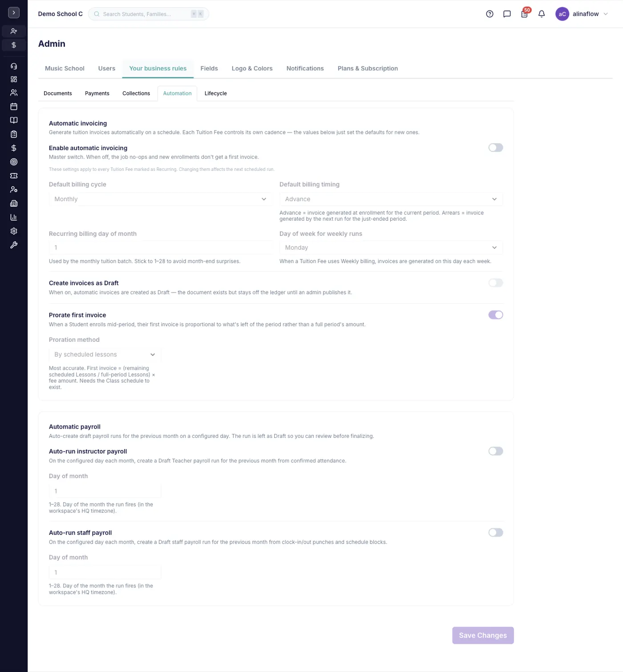Open the Proration method dropdown
The height and width of the screenshot is (672, 623).
(105, 355)
